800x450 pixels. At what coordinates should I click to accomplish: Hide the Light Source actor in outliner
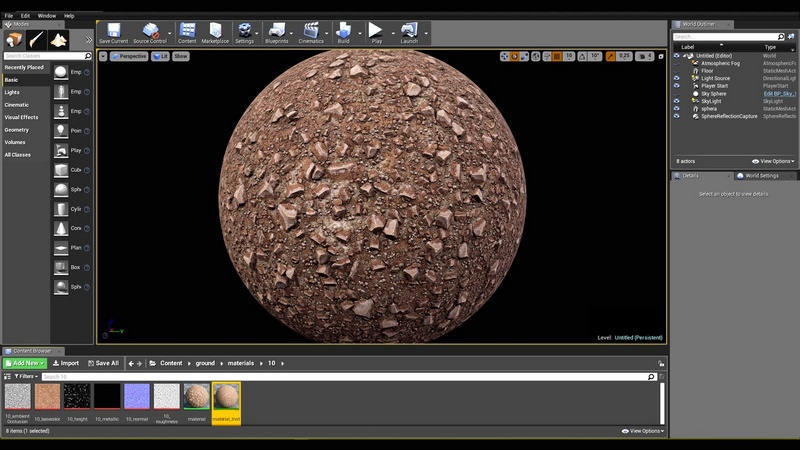pos(677,78)
